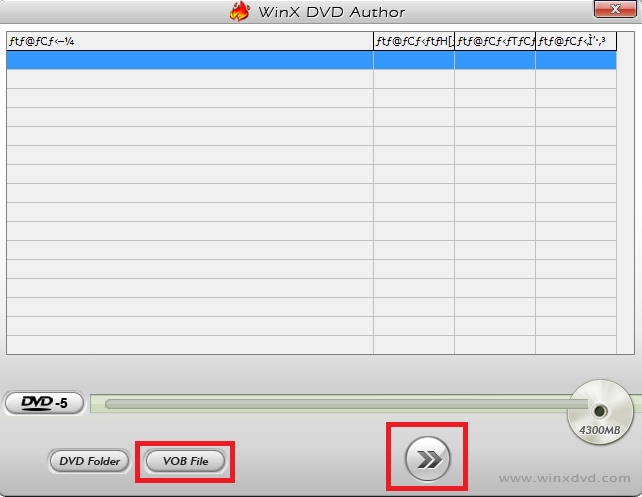
Task: Click the column header containing fTfC
Action: (x=495, y=41)
